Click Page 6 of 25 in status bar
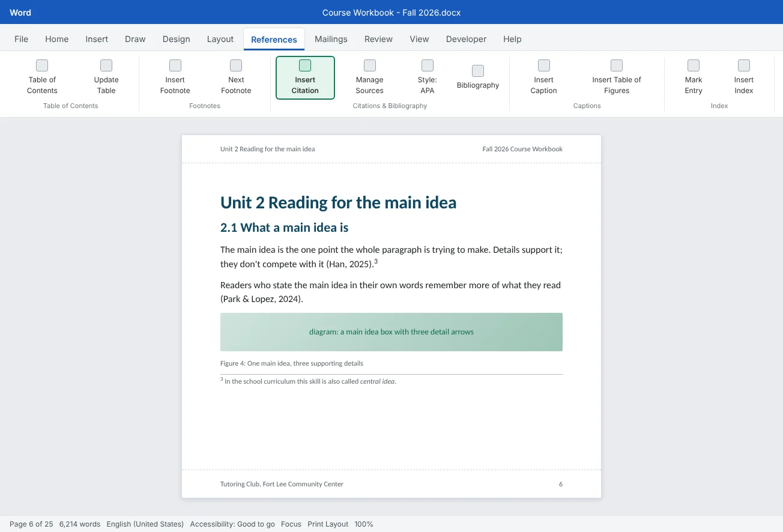 coord(31,524)
